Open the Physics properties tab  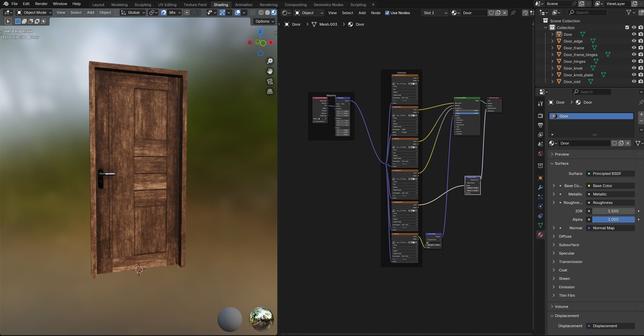pyautogui.click(x=540, y=206)
